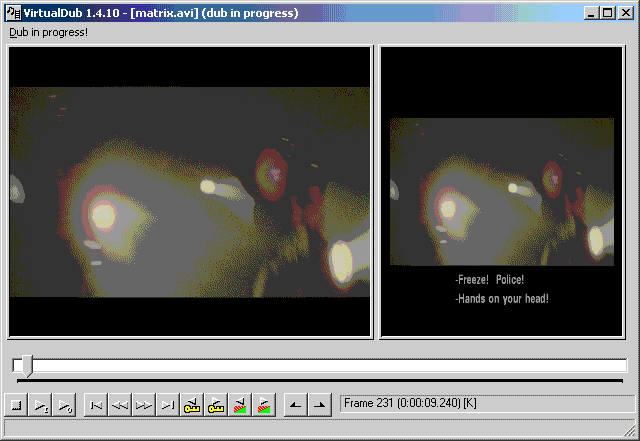Click the input video pane
This screenshot has height=441, width=640.
click(x=190, y=192)
